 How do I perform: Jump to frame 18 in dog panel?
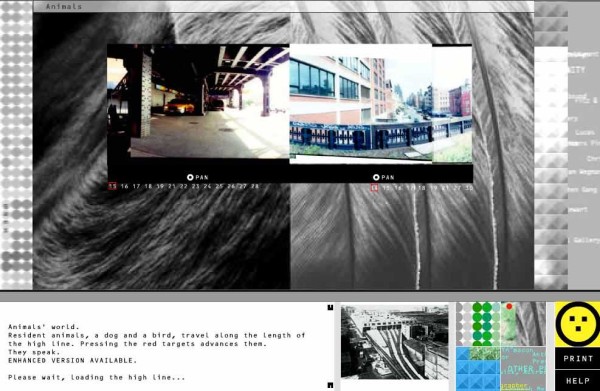148,186
